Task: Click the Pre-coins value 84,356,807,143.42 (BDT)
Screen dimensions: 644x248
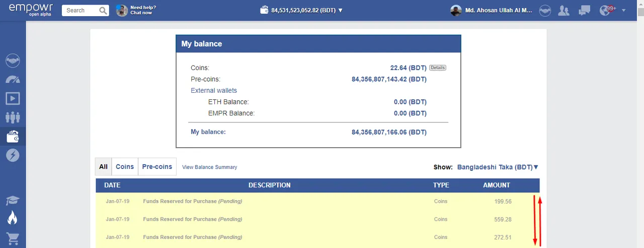Action: (389, 79)
